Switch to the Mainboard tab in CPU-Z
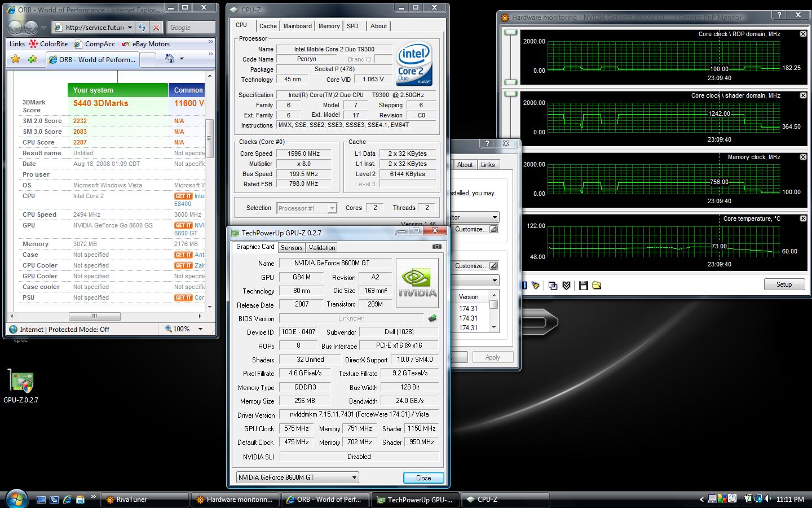Viewport: 812px width, 508px height. click(x=298, y=26)
